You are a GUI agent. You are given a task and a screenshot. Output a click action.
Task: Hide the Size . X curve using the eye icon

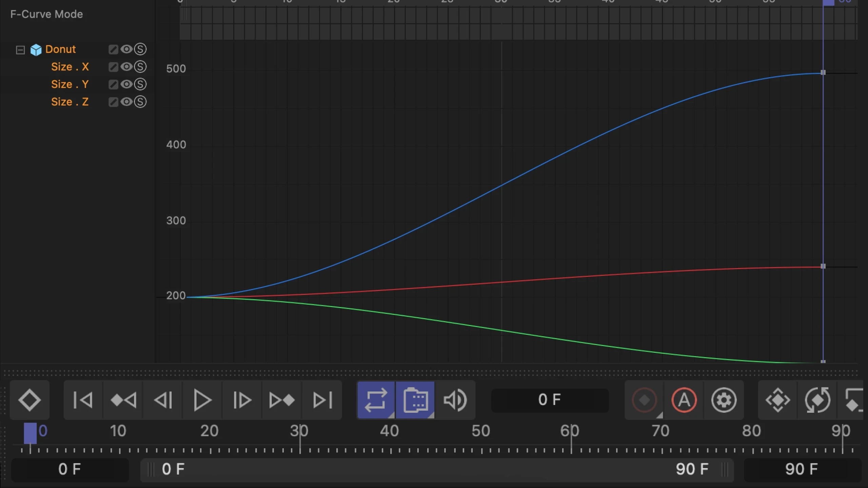click(126, 67)
